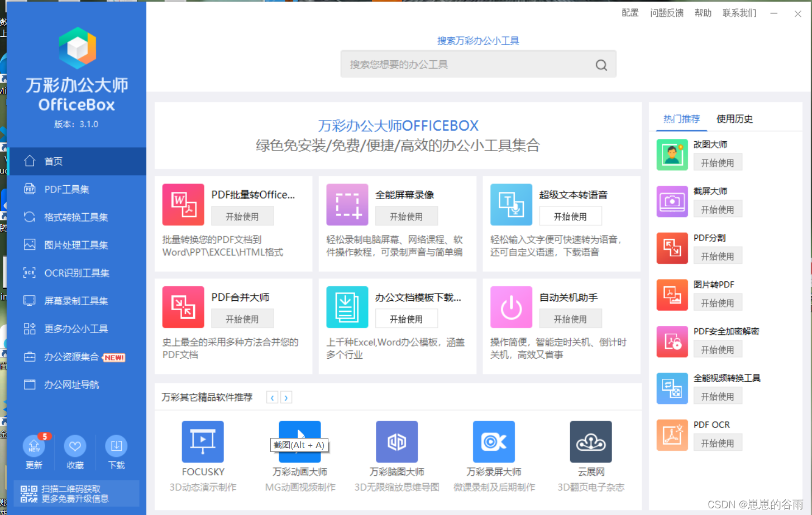Click next arrow in 万彩其它精品软件推荐
The image size is (812, 515).
[286, 397]
